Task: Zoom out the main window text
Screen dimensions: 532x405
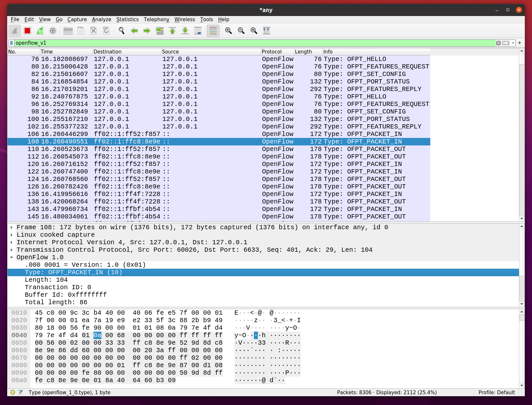Action: 241,31
